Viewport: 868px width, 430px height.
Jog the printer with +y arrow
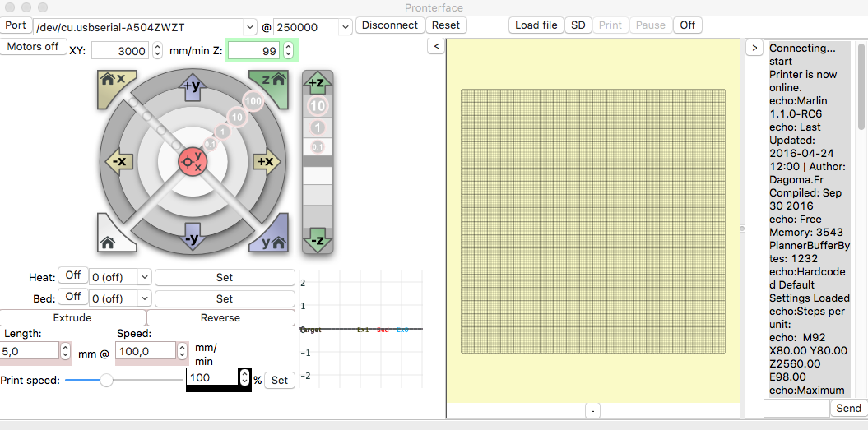click(191, 86)
